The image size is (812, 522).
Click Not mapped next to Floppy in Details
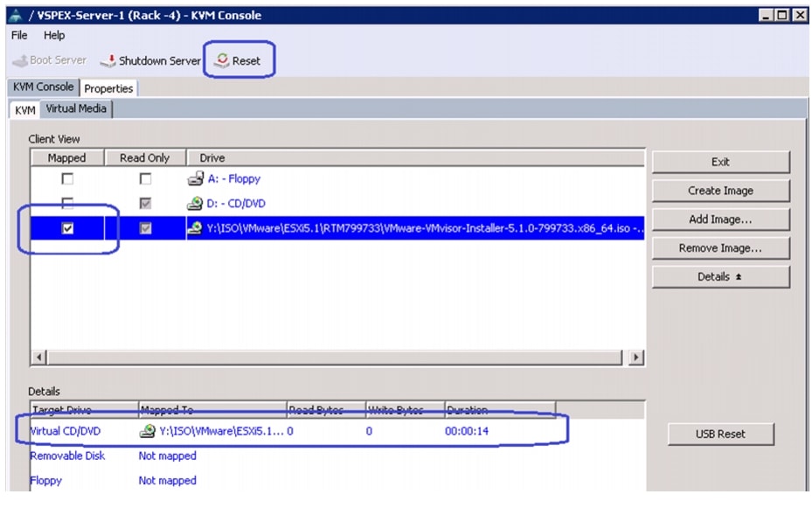(167, 481)
